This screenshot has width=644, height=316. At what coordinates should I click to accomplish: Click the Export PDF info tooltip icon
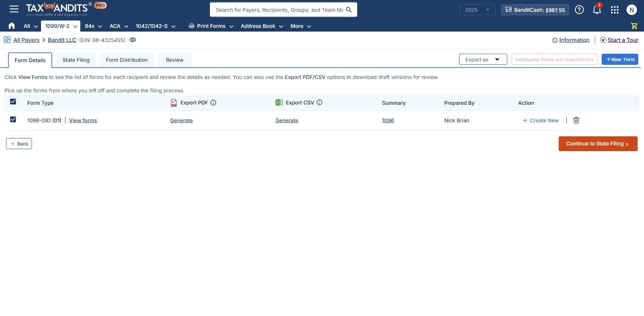point(214,102)
